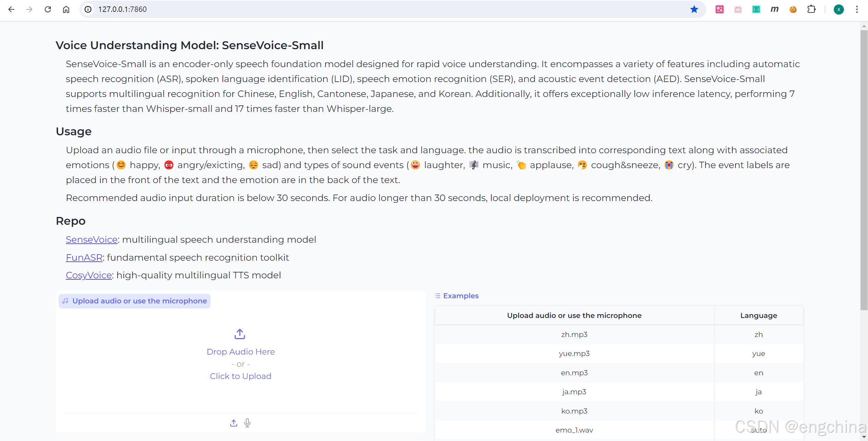Open the italic m extension icon
The height and width of the screenshot is (441, 868).
[x=774, y=9]
